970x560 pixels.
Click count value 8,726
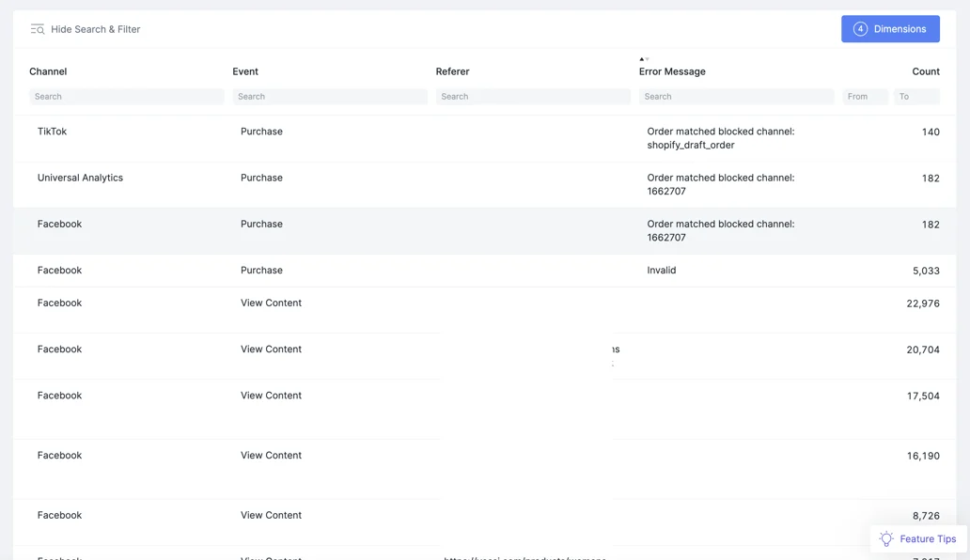click(x=926, y=516)
